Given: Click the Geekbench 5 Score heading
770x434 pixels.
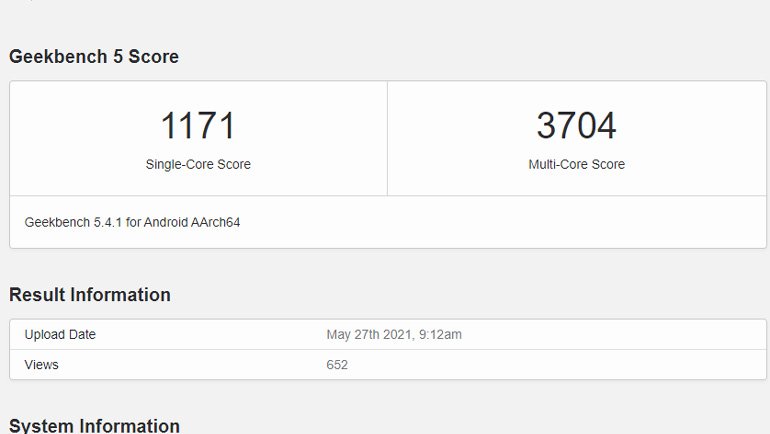Looking at the screenshot, I should [94, 57].
